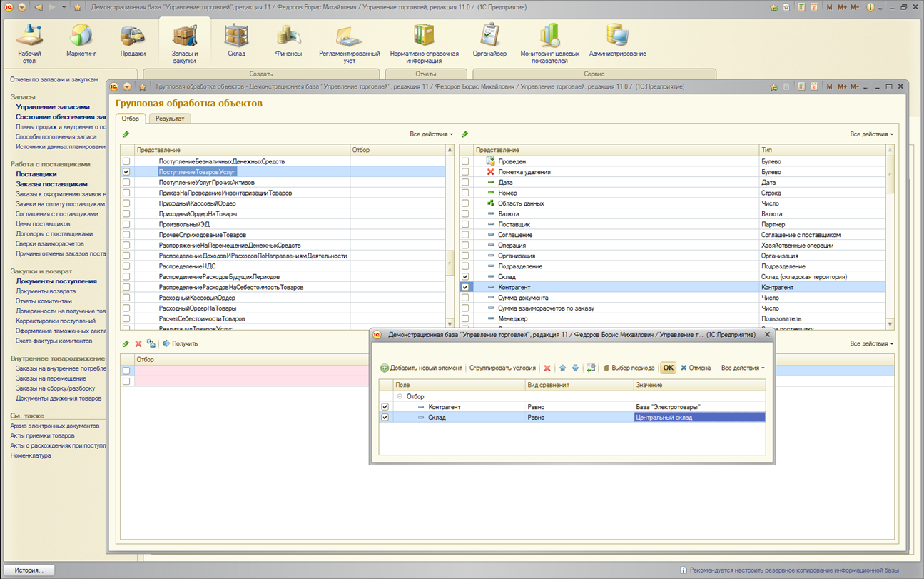Image resolution: width=924 pixels, height=579 pixels.
Task: Open main menu dropdown in top-left title bar
Action: coord(21,7)
